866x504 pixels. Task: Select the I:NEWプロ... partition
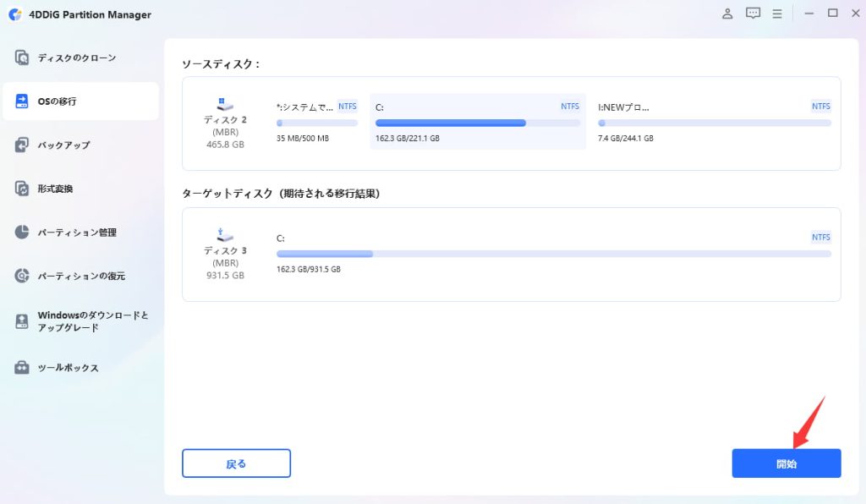click(x=714, y=122)
